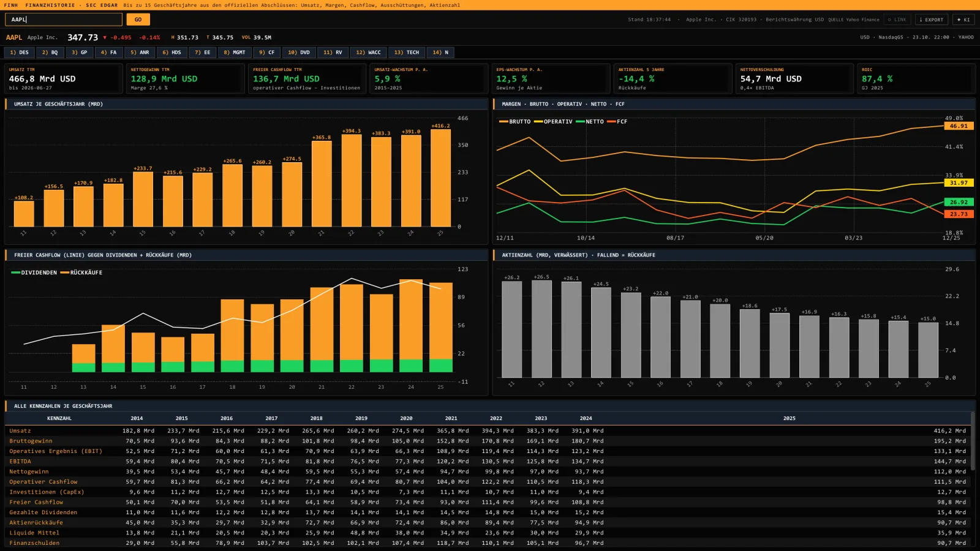The height and width of the screenshot is (551, 980).
Task: Open the 4) FA tab
Action: tap(108, 53)
